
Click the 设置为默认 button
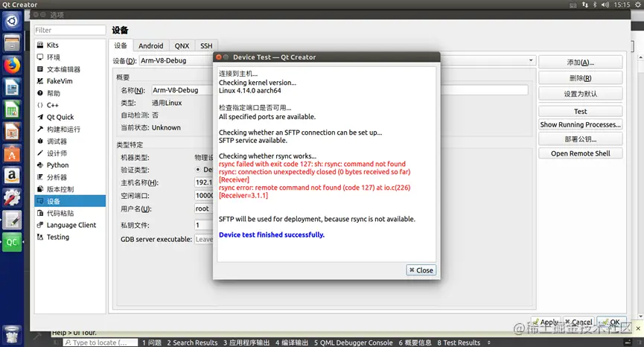(x=580, y=94)
